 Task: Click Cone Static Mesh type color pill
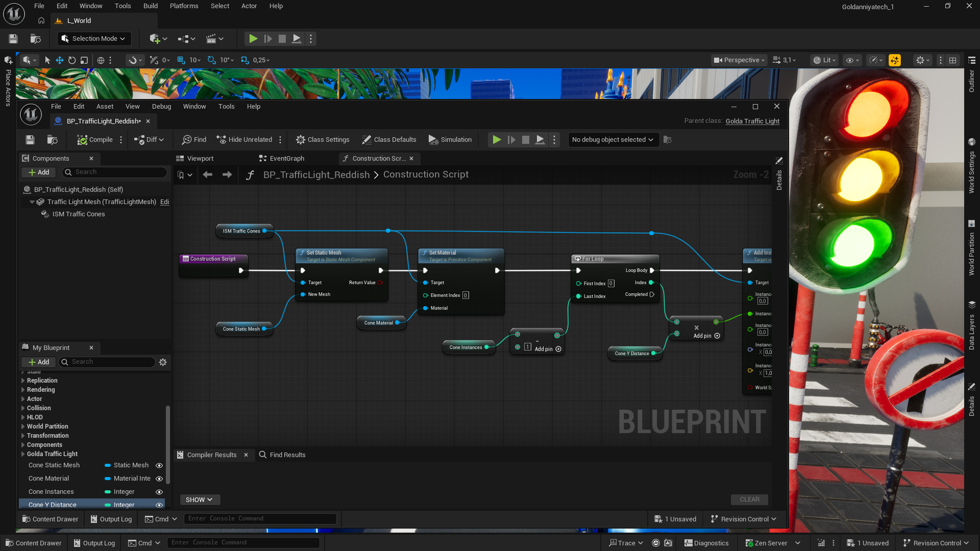[x=108, y=465]
